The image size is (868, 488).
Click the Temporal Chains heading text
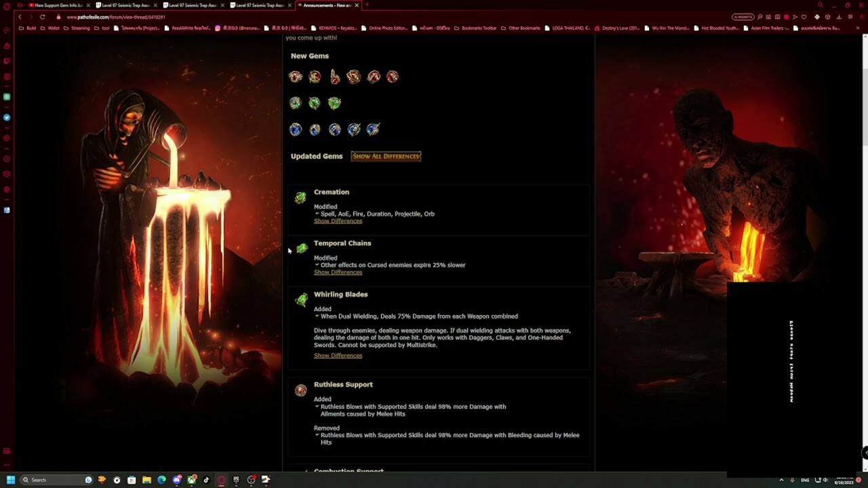coord(342,243)
